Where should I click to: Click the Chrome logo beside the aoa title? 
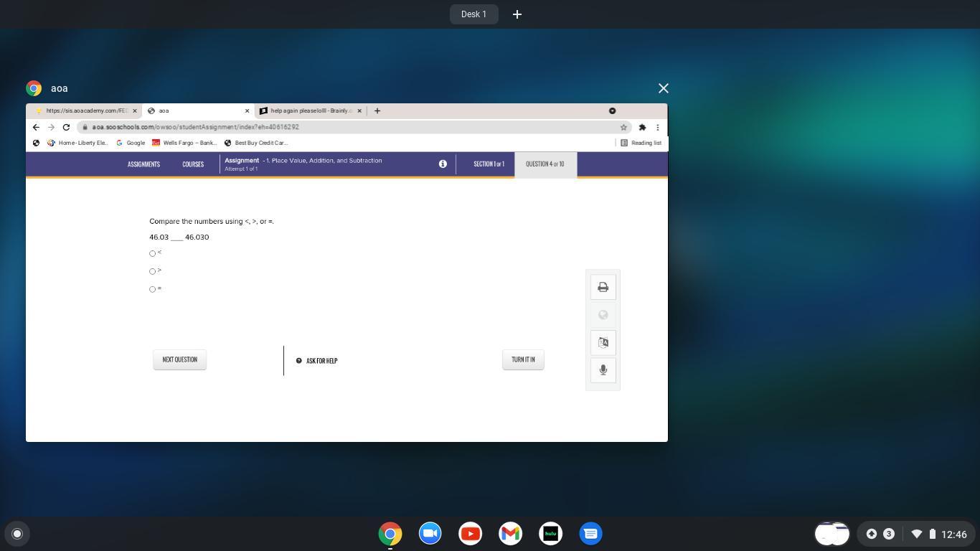pos(34,88)
